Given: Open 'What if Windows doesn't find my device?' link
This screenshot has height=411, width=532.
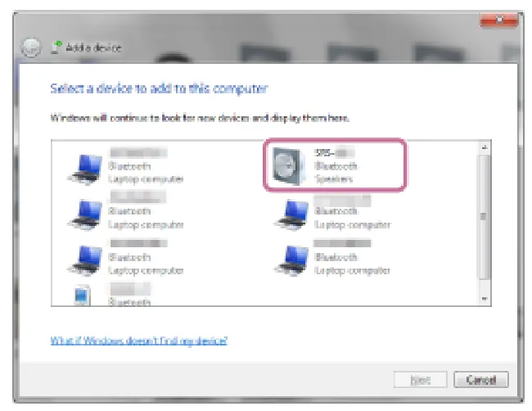Looking at the screenshot, I should [139, 341].
